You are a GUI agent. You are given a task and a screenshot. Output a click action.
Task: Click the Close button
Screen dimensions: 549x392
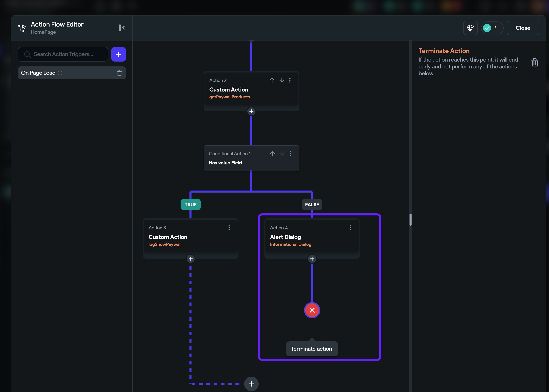click(523, 28)
